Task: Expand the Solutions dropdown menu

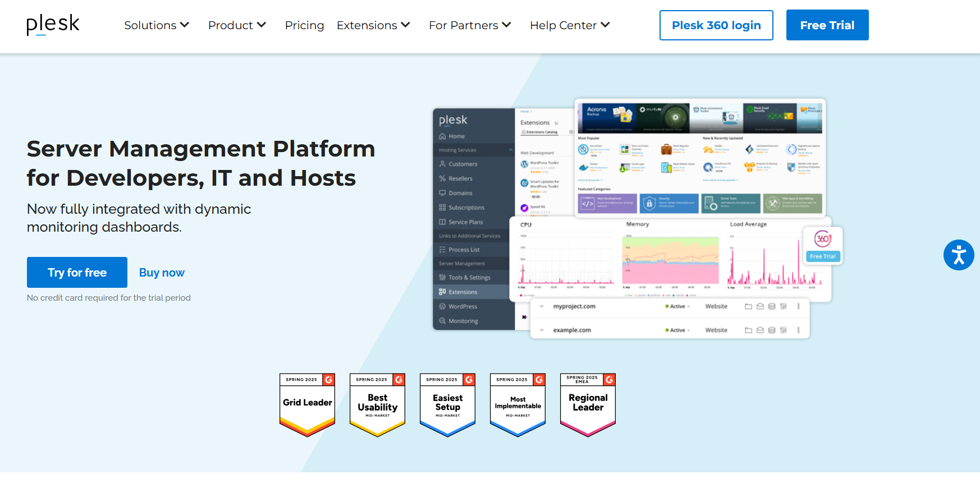Action: click(x=157, y=25)
